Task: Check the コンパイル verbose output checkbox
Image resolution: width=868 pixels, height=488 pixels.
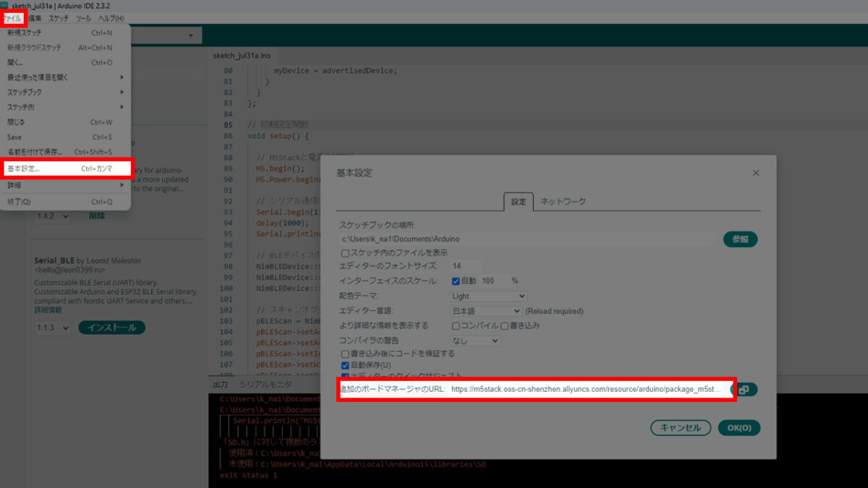Action: (456, 326)
